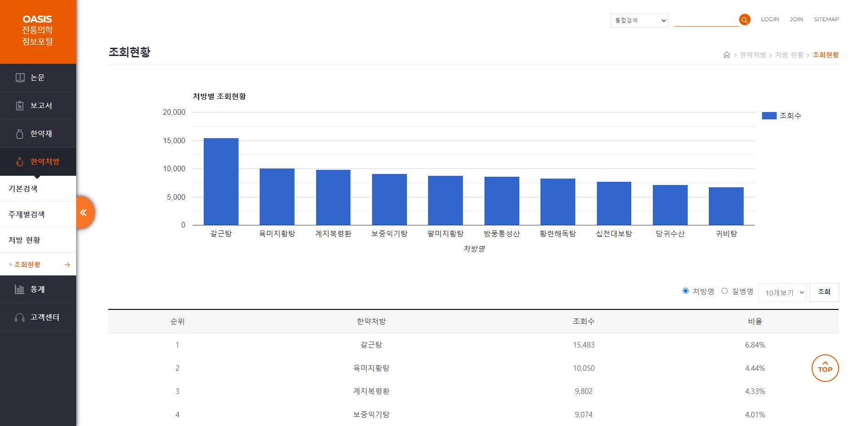Screen dimensions: 868x426
Task: Open 주제별검색 in the sidebar submenu
Action: click(x=27, y=214)
